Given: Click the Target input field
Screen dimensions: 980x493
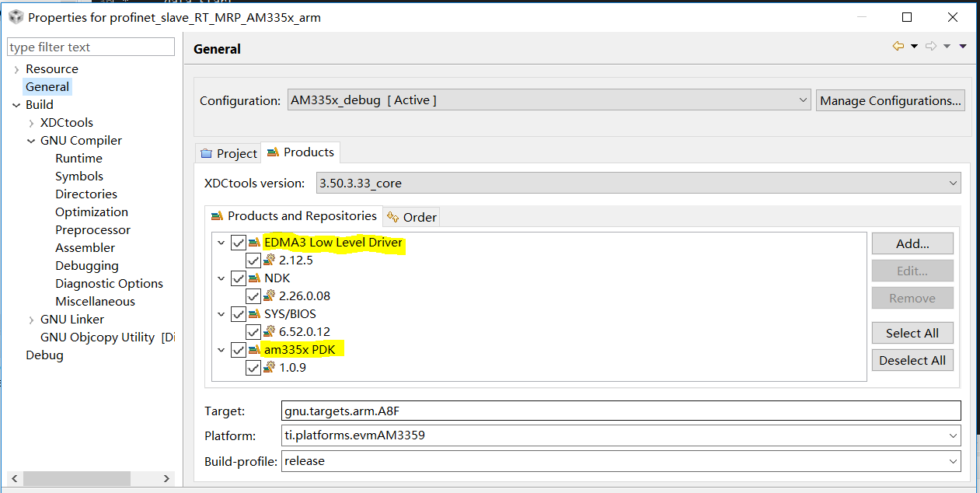Looking at the screenshot, I should (621, 411).
